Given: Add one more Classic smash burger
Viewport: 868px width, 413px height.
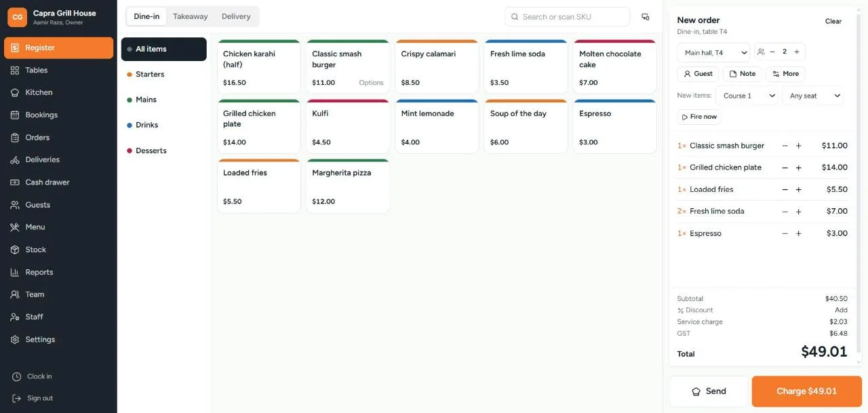Looking at the screenshot, I should pyautogui.click(x=799, y=146).
